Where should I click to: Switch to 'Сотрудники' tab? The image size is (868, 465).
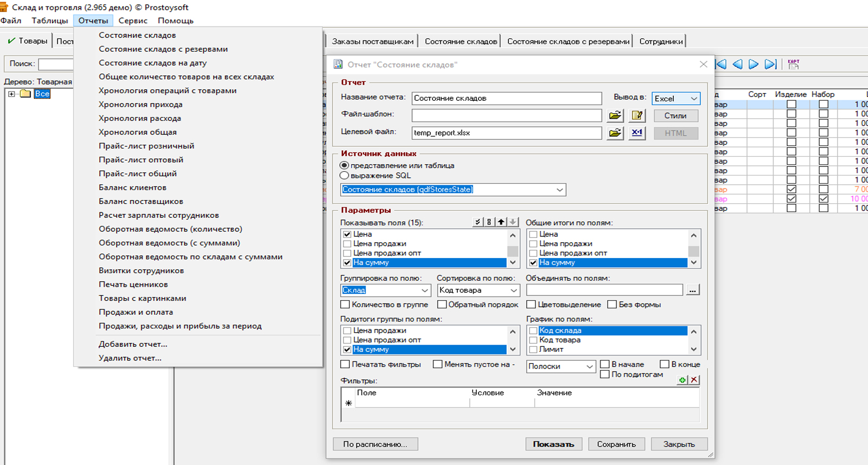point(661,41)
